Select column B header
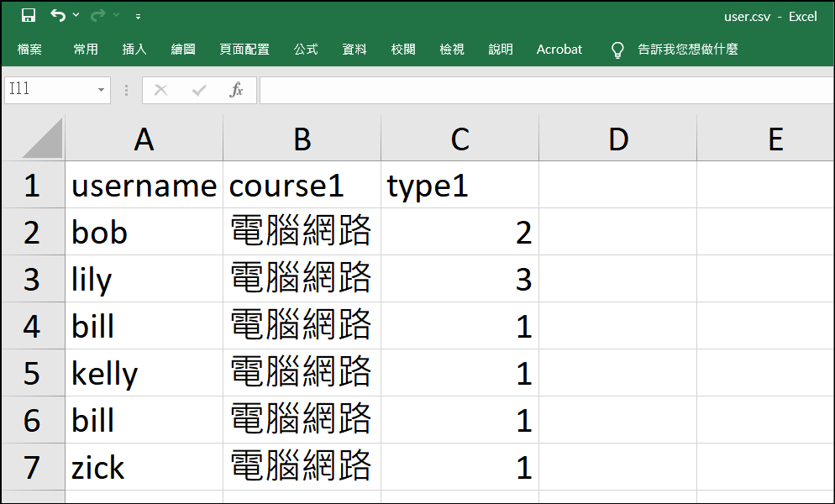Image resolution: width=835 pixels, height=504 pixels. click(x=302, y=138)
